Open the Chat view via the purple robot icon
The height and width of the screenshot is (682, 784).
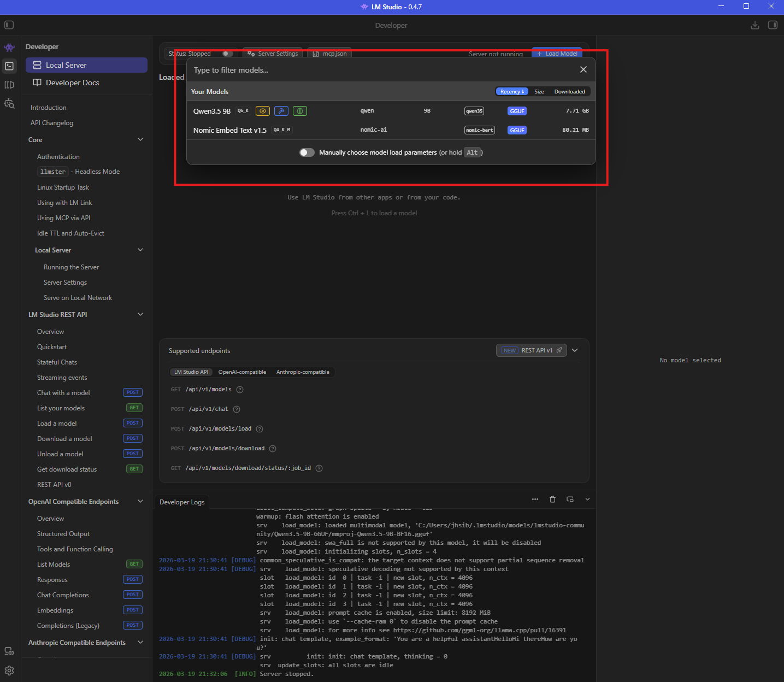(9, 48)
